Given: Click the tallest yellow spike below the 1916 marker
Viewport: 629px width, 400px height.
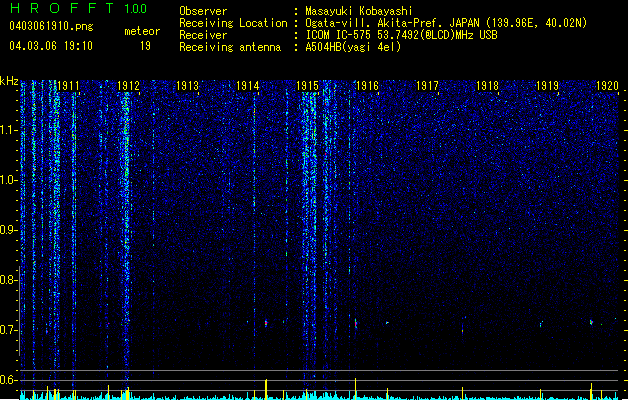Looking at the screenshot, I should (x=355, y=388).
